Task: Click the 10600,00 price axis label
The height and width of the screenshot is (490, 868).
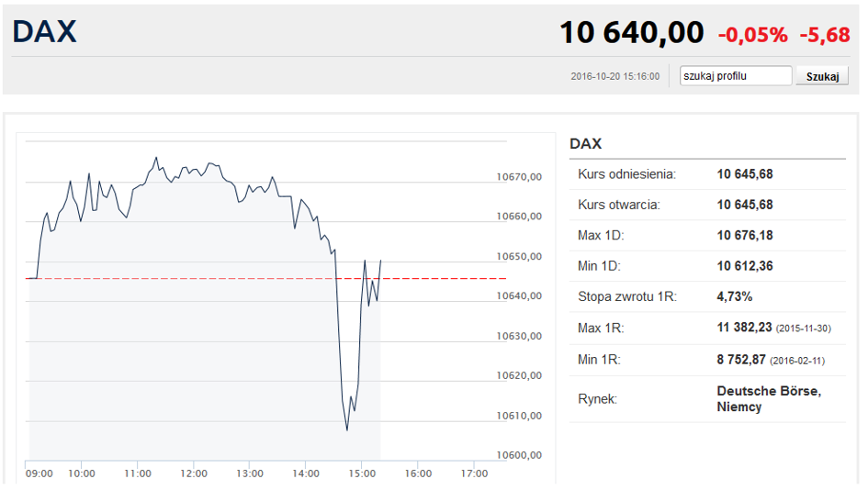Action: coord(518,456)
